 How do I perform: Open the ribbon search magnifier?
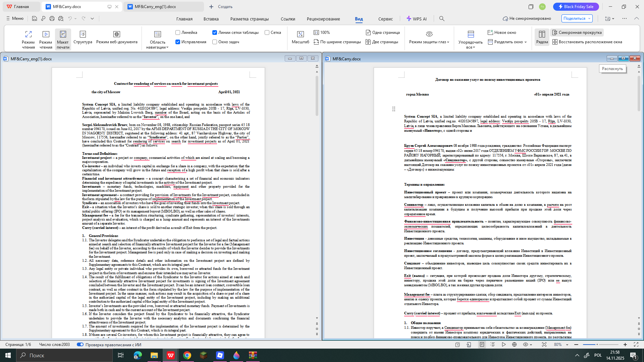(x=442, y=19)
